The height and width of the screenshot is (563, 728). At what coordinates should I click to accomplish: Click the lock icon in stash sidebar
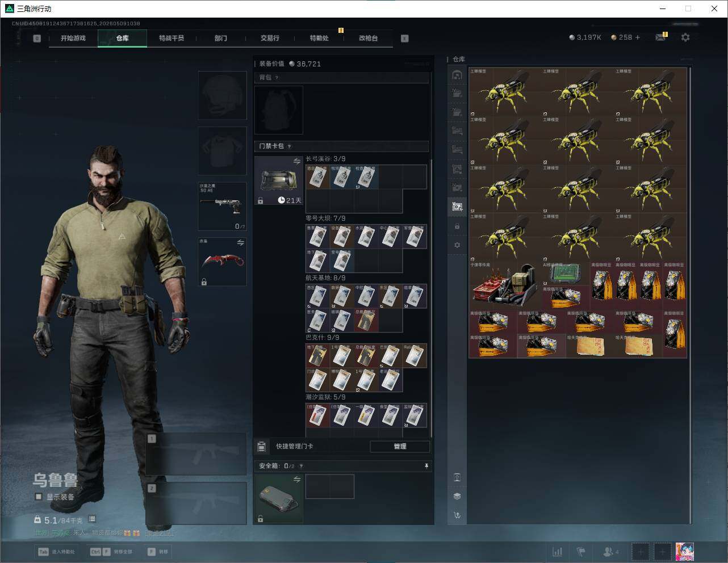pos(457,226)
